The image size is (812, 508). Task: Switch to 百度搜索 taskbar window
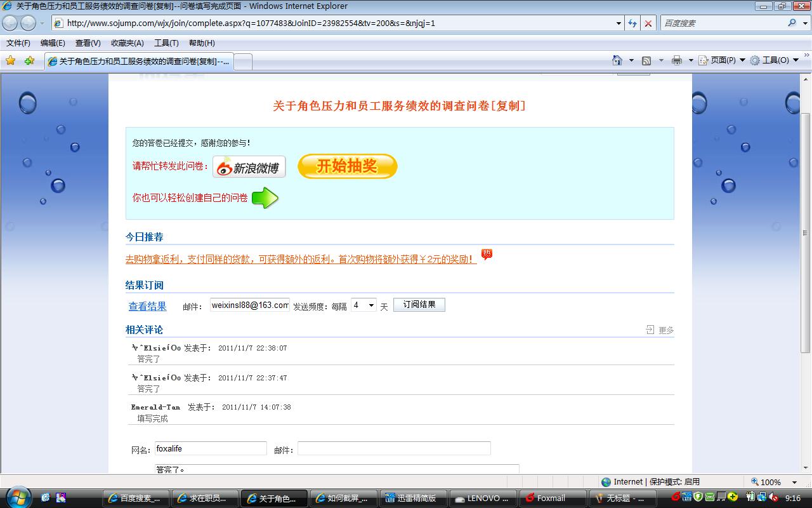[138, 498]
